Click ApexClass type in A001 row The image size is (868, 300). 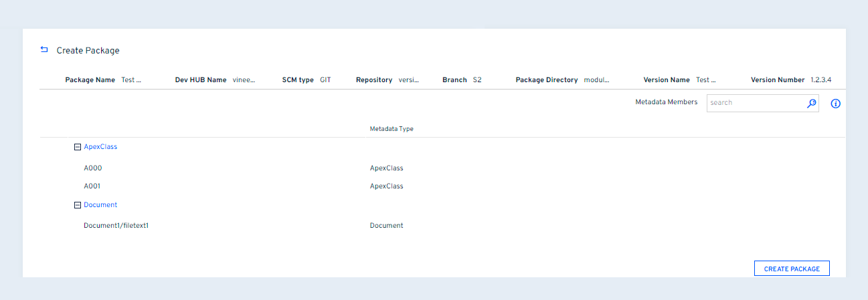pos(387,186)
